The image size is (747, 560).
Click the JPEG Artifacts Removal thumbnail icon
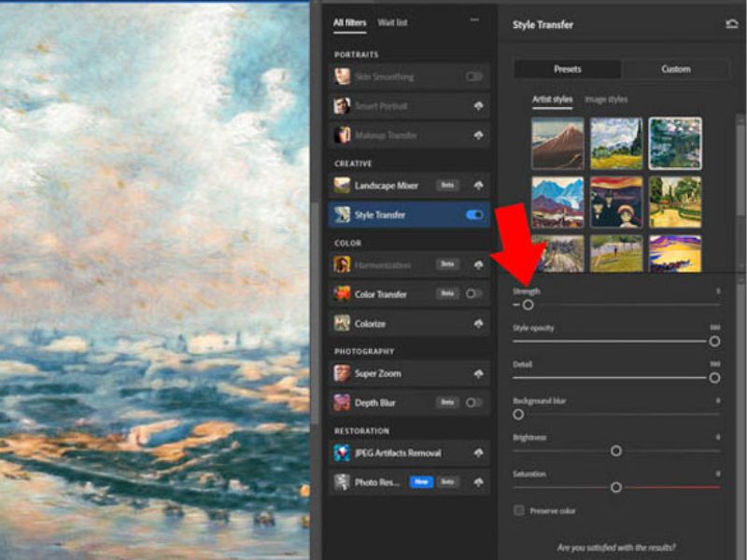[342, 453]
